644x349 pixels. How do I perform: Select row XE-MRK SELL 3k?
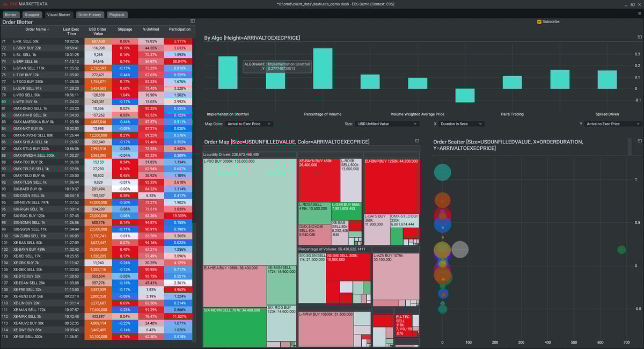click(97, 316)
